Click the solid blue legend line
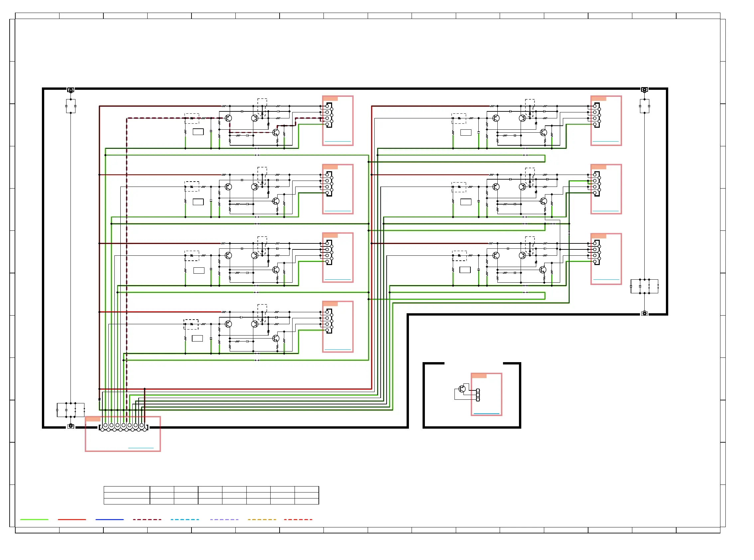The width and height of the screenshot is (754, 560). (109, 519)
